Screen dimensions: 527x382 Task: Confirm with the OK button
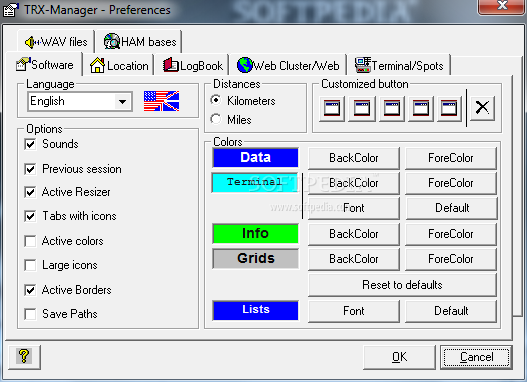coord(399,357)
